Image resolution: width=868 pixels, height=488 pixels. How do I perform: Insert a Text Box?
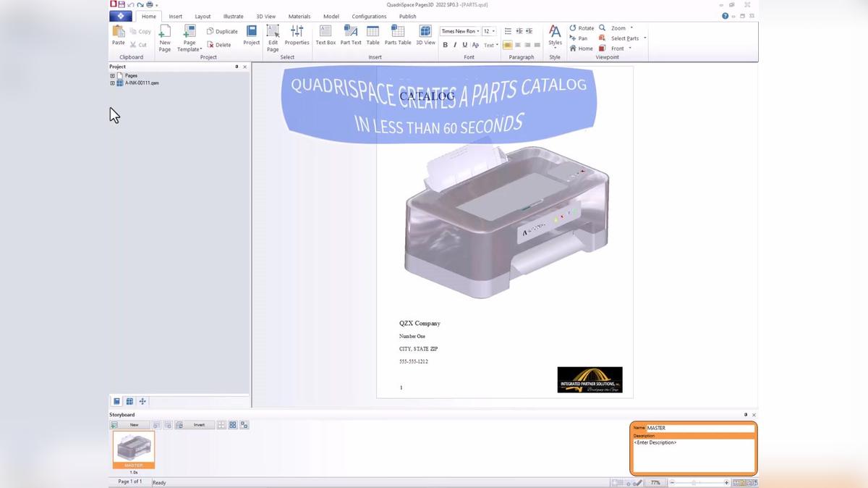point(325,35)
